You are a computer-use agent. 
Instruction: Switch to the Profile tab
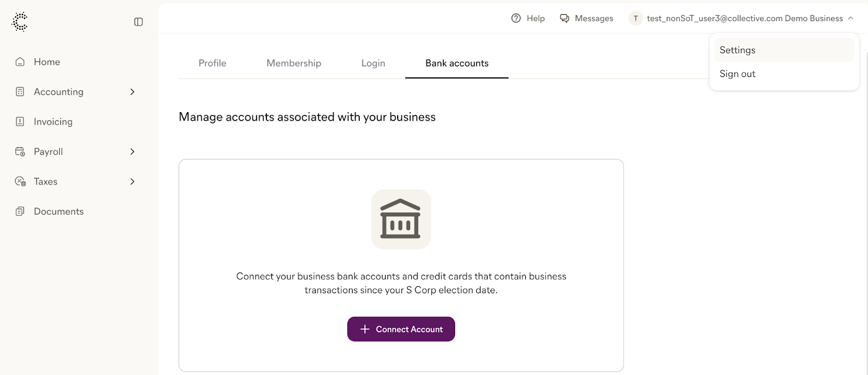click(212, 63)
